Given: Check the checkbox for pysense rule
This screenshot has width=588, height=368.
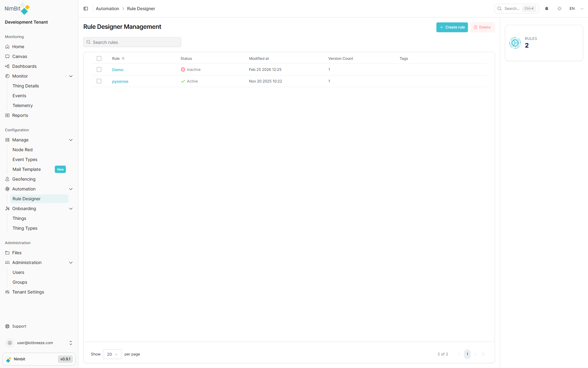Looking at the screenshot, I should point(99,81).
